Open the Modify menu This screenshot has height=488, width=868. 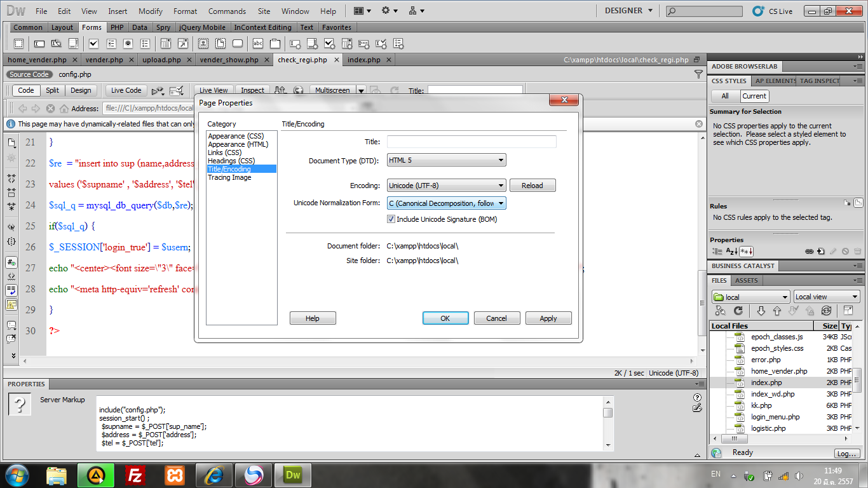(x=151, y=11)
